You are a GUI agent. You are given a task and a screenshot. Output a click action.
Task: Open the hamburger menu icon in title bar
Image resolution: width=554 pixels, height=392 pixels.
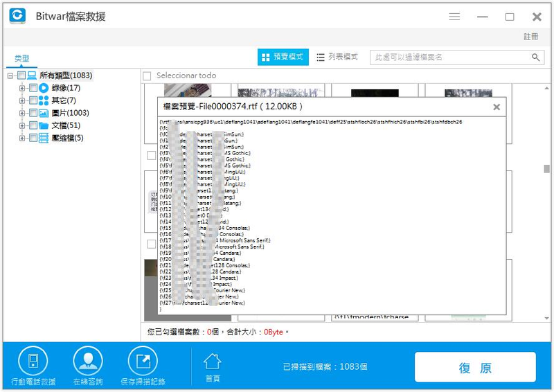click(x=454, y=17)
